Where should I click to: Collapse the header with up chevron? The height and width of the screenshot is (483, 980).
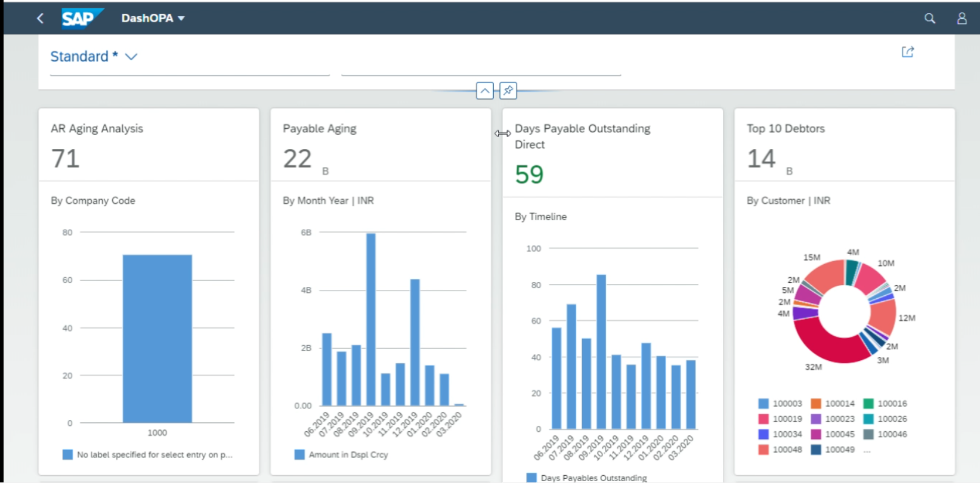tap(485, 91)
